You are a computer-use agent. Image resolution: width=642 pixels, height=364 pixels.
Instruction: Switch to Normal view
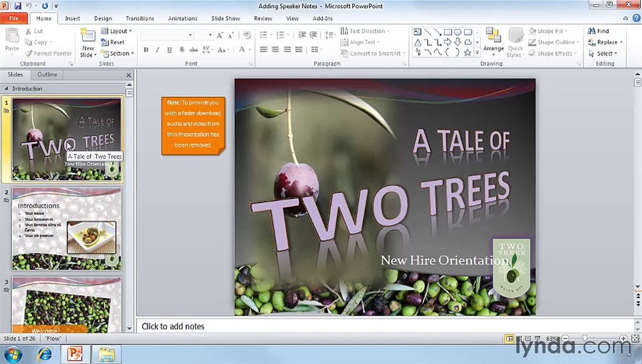[510, 339]
